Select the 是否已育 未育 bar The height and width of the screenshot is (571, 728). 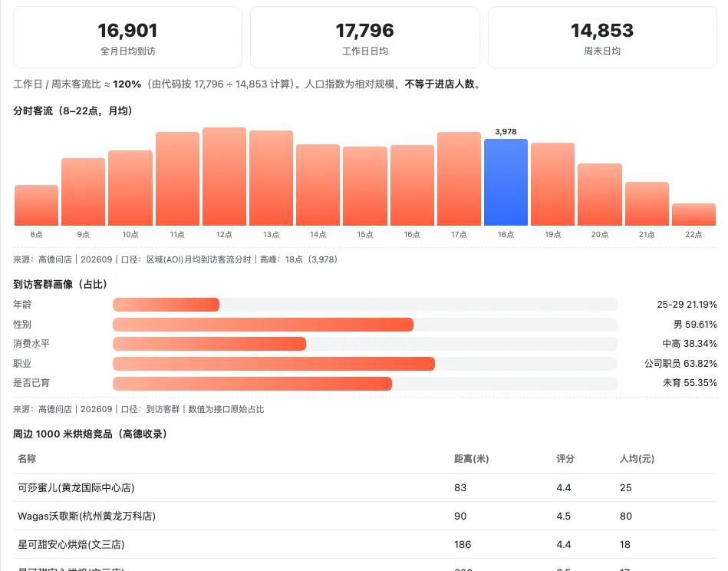pos(365,383)
